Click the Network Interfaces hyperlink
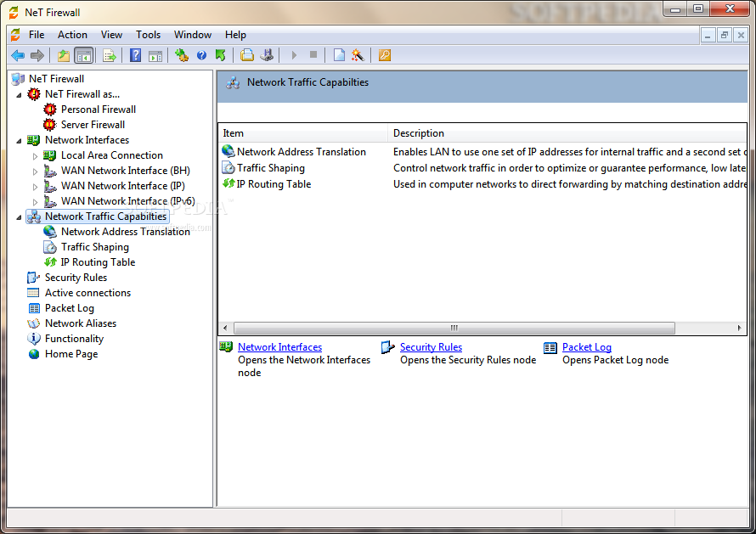This screenshot has height=534, width=756. tap(279, 347)
